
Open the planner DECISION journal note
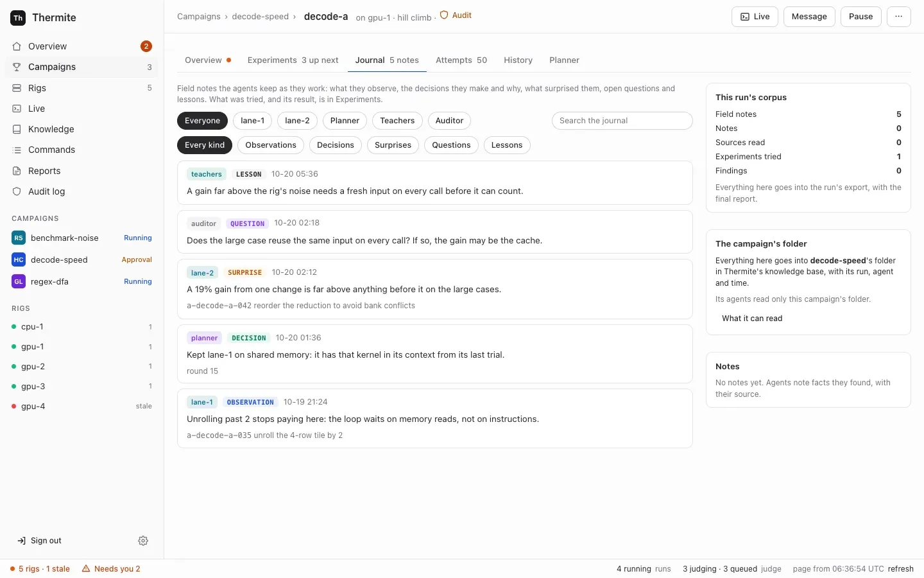(x=435, y=355)
